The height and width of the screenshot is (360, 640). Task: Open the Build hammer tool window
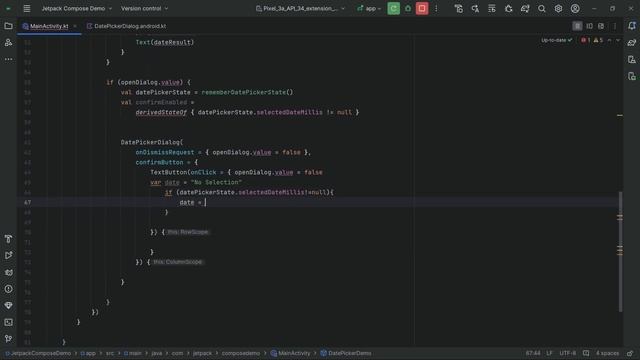[8, 239]
